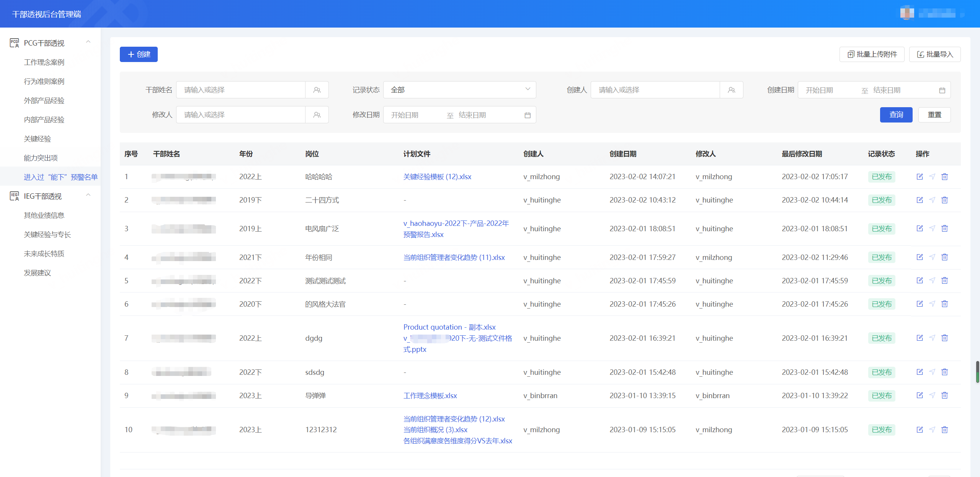Image resolution: width=980 pixels, height=477 pixels.
Task: Edit row 4 年份相同 record
Action: (920, 257)
